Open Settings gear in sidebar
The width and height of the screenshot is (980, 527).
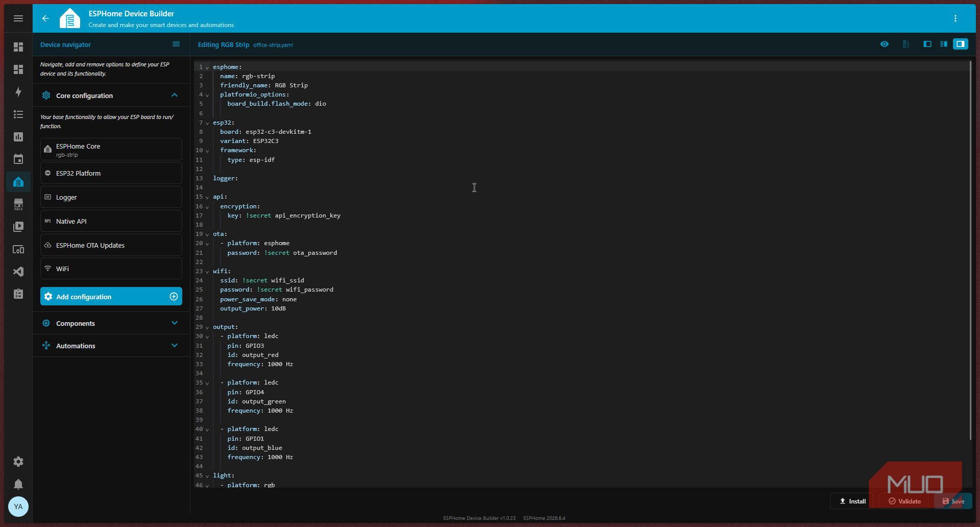pos(18,462)
